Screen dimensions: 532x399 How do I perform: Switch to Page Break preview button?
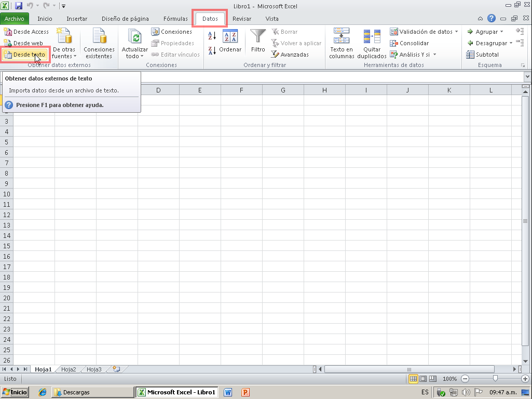(432, 379)
